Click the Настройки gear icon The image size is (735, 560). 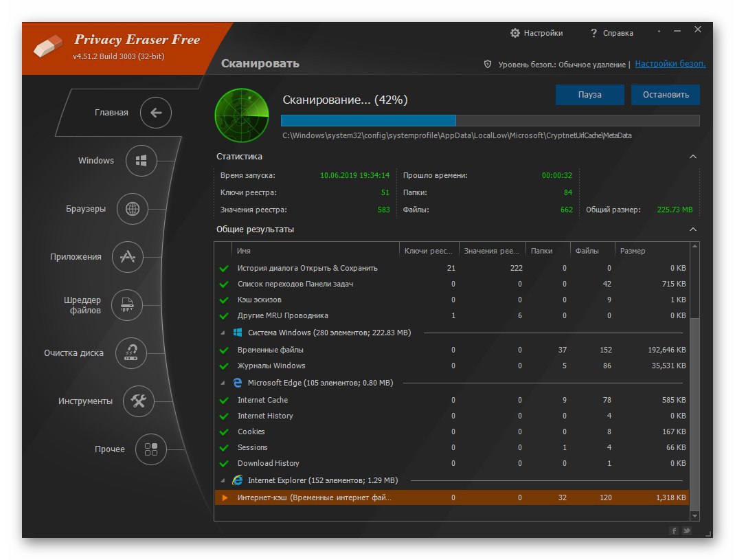(514, 33)
